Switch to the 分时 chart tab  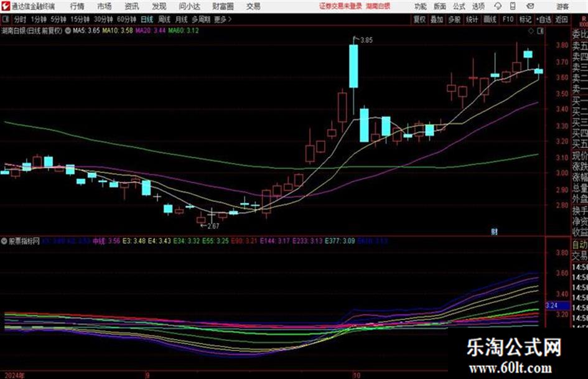point(20,19)
